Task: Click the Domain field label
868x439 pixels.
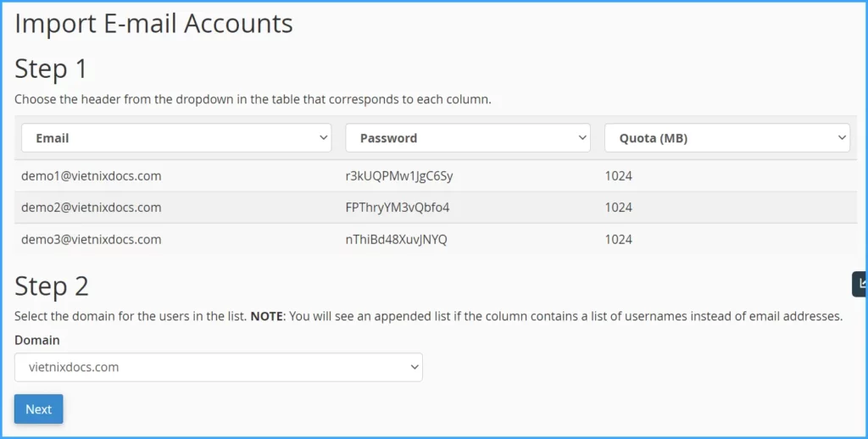Action: (37, 340)
